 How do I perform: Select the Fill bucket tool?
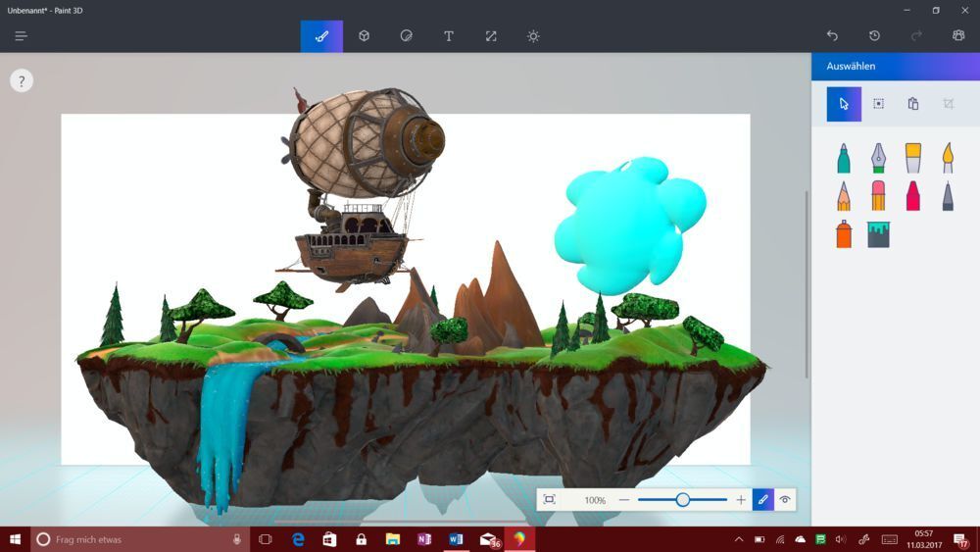[x=878, y=233]
